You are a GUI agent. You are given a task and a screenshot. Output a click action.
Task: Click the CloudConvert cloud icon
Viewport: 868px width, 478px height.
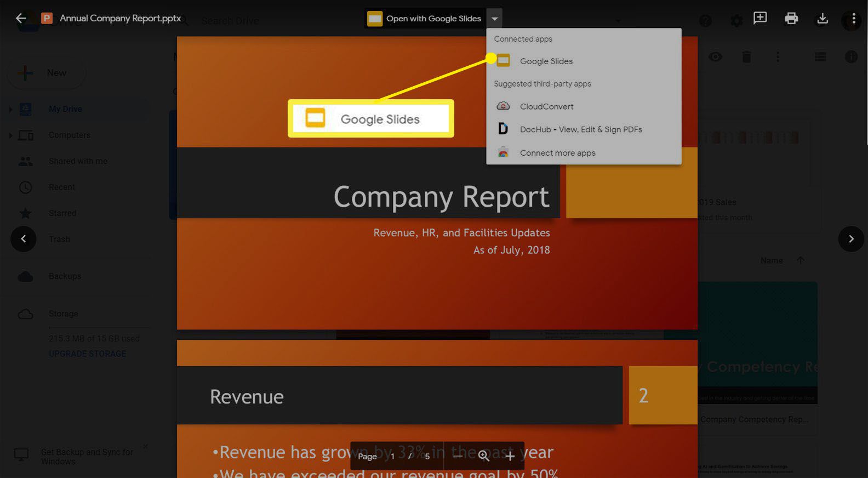503,106
